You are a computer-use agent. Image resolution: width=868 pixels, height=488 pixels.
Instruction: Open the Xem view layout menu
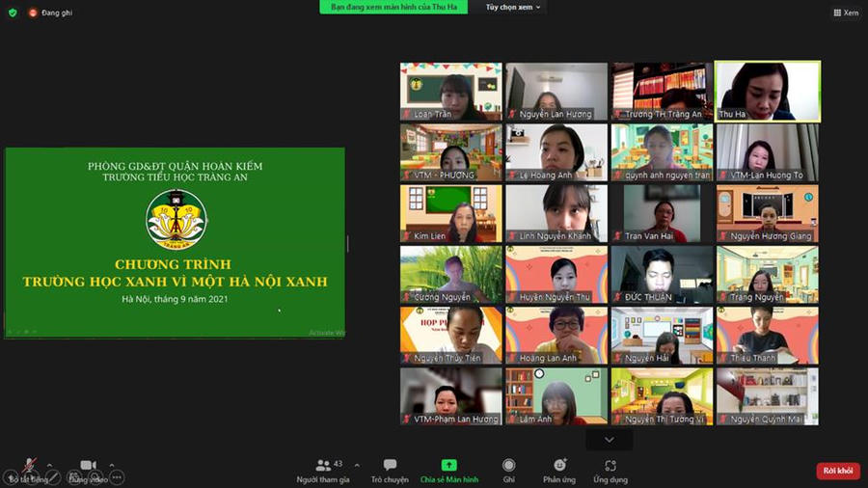tap(845, 13)
